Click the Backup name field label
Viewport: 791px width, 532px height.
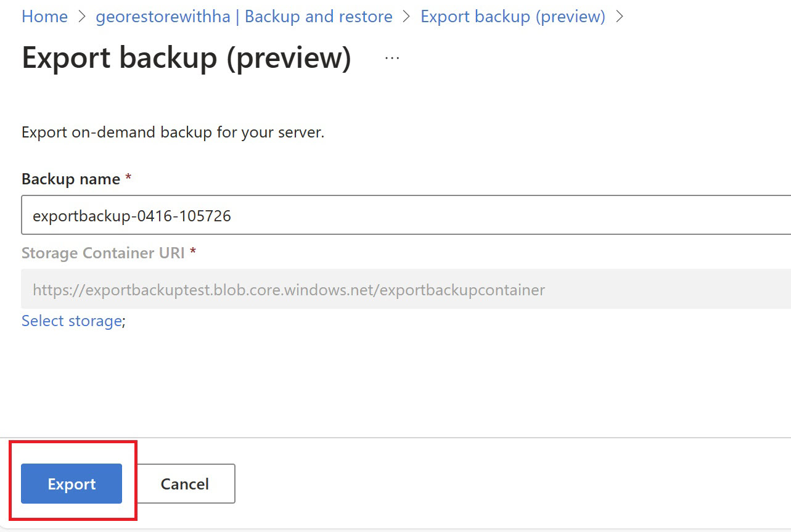point(71,179)
